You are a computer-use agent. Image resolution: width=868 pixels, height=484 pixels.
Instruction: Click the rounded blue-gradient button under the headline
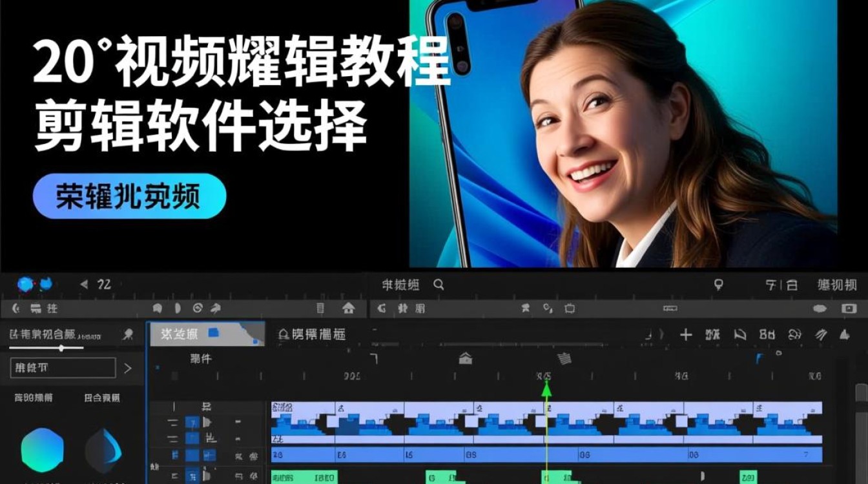(129, 196)
